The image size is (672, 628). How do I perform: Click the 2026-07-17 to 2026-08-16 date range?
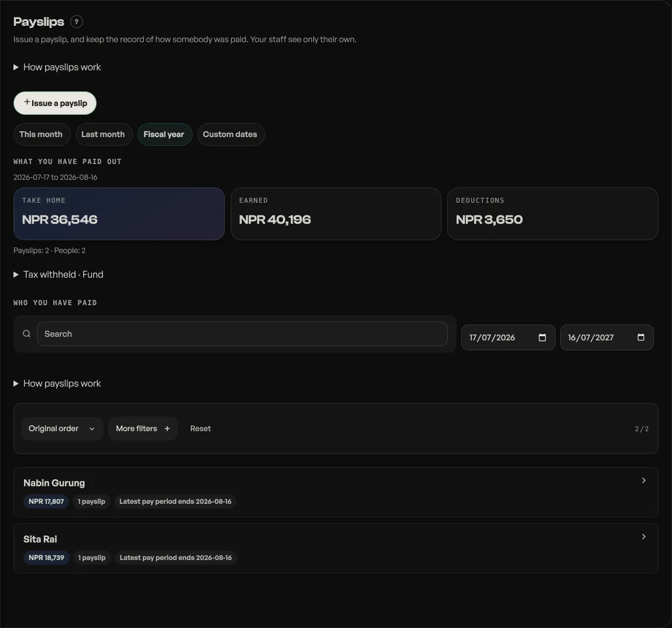[55, 177]
